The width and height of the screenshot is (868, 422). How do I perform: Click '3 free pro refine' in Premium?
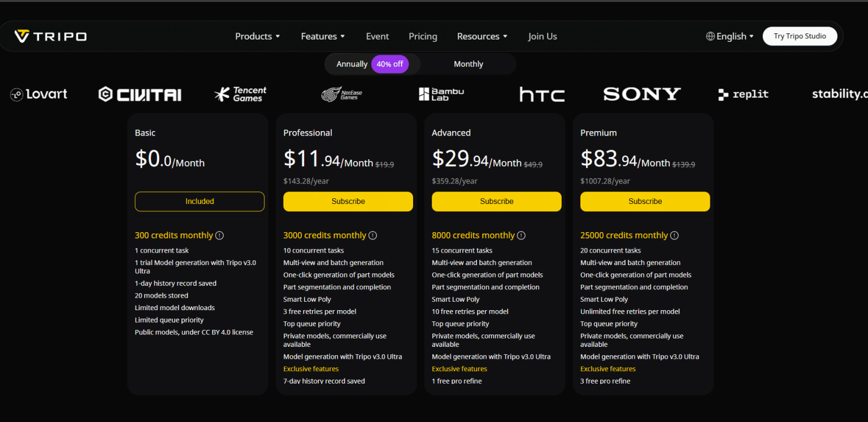(605, 381)
